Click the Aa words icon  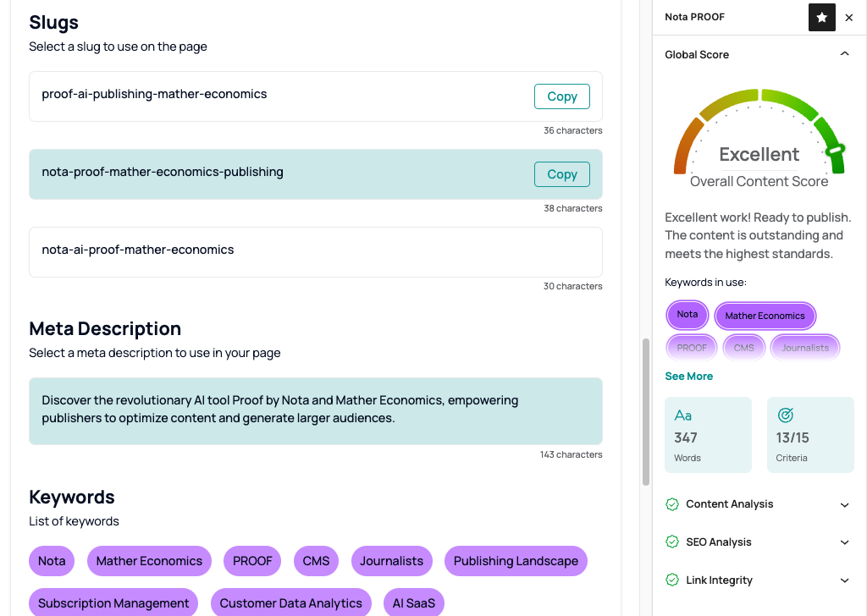pos(683,415)
